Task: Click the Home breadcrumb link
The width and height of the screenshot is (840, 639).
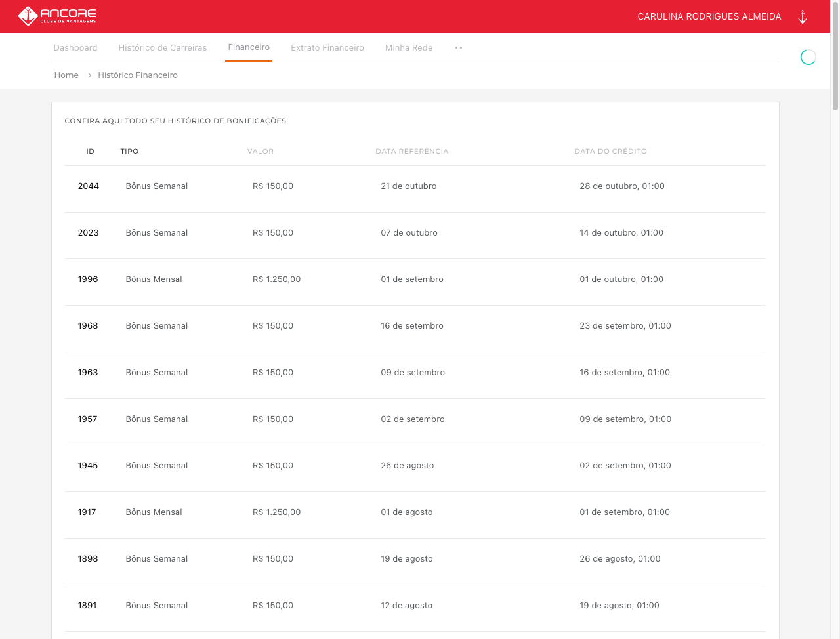Action: click(66, 75)
